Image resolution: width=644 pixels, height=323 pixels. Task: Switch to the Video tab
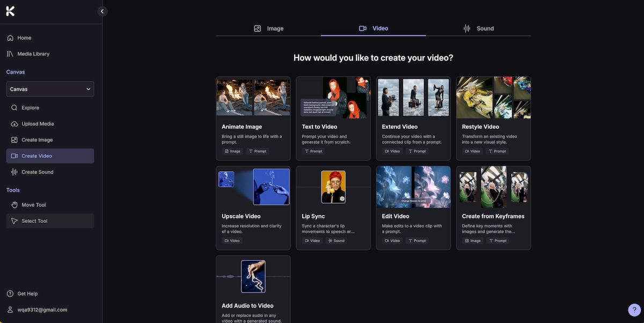click(x=374, y=28)
